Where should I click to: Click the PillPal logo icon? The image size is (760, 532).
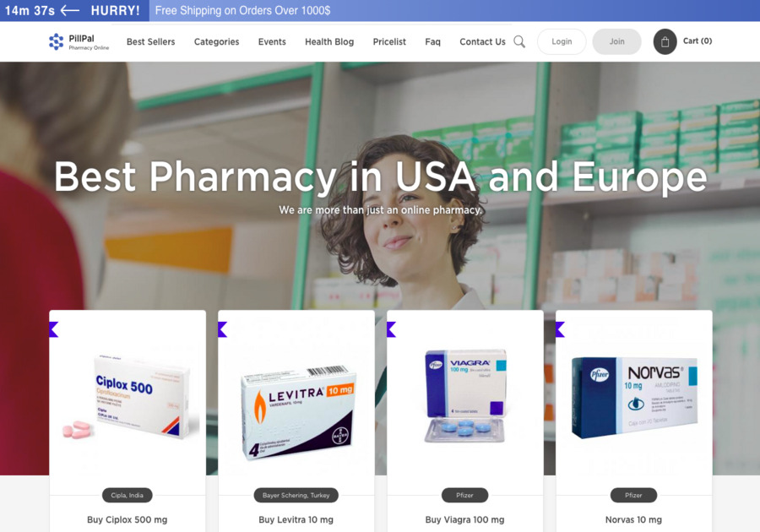pos(57,41)
